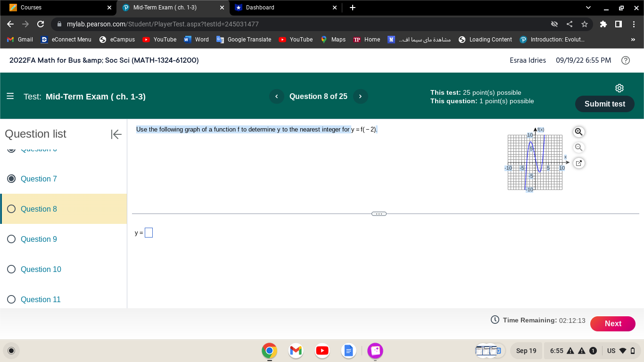Select the Question 9 radio button
The image size is (644, 362).
tap(11, 239)
